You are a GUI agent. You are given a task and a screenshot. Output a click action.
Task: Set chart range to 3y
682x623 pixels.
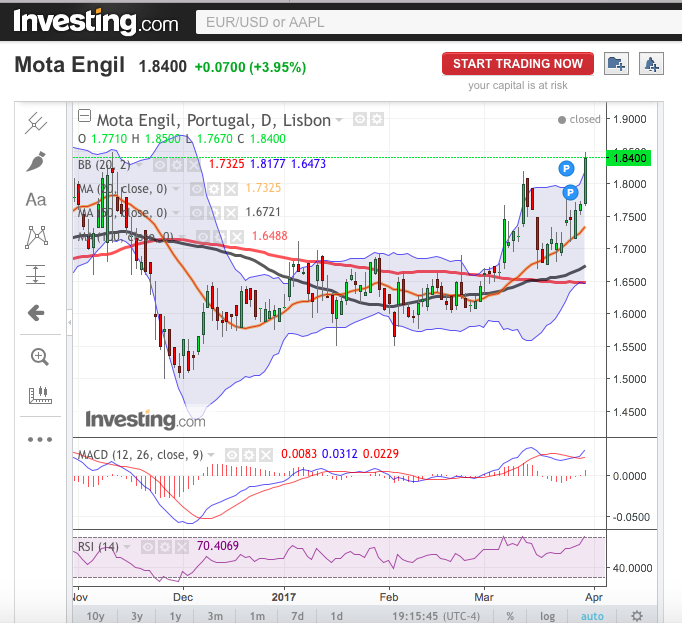pyautogui.click(x=137, y=616)
